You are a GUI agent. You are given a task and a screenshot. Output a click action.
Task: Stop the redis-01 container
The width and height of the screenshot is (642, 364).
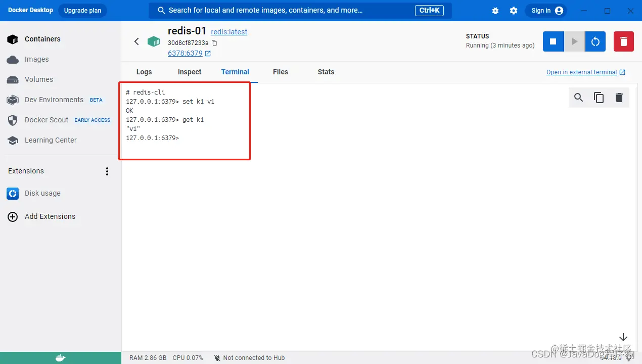(x=553, y=41)
